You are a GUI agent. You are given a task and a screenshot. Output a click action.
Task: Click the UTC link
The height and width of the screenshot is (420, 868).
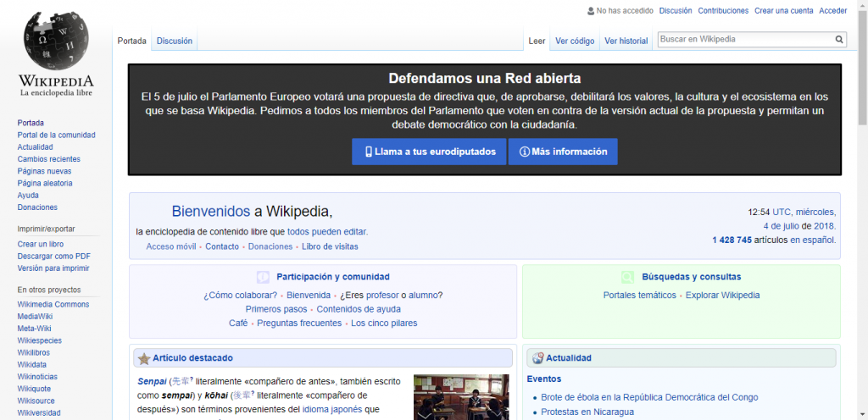coord(782,213)
